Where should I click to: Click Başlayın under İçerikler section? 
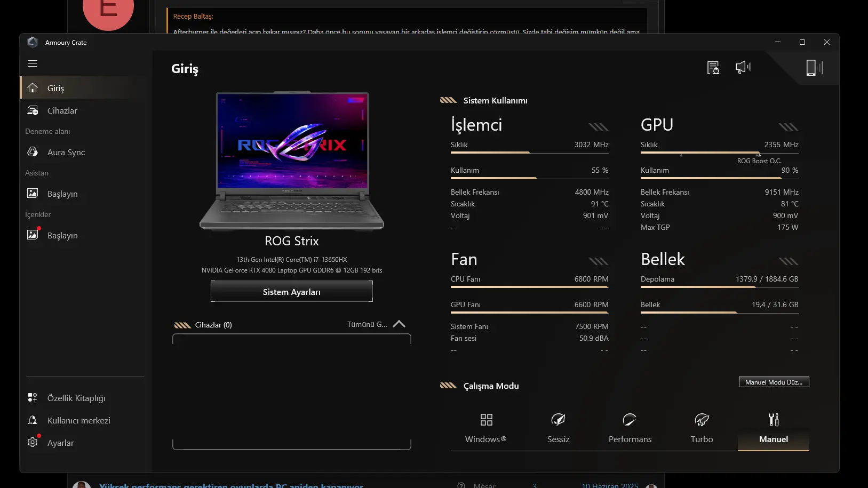pos(62,235)
